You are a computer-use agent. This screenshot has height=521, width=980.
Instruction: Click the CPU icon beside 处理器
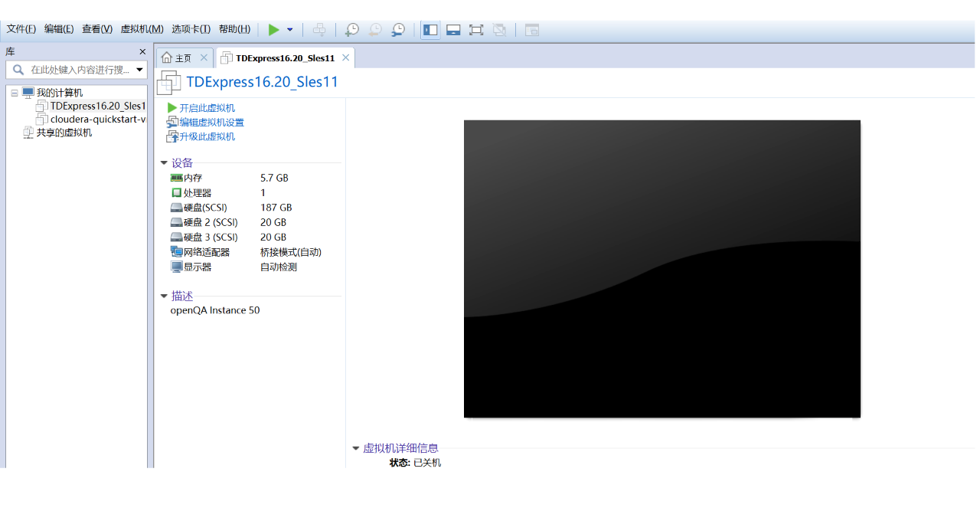pyautogui.click(x=177, y=193)
